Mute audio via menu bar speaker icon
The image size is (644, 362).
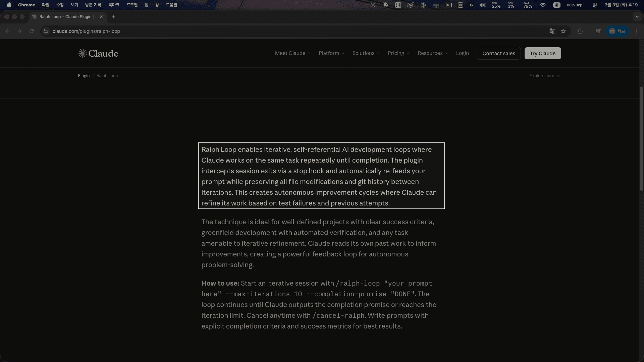coord(482,5)
